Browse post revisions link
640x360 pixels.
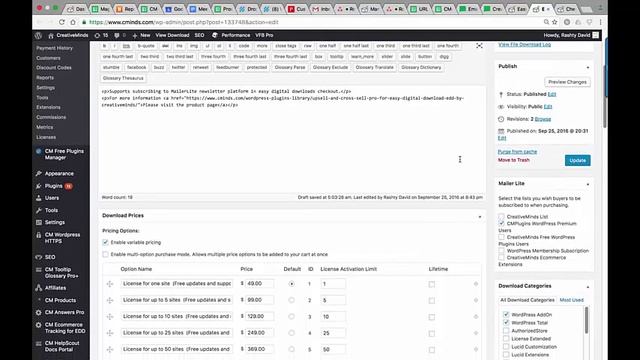(x=543, y=119)
